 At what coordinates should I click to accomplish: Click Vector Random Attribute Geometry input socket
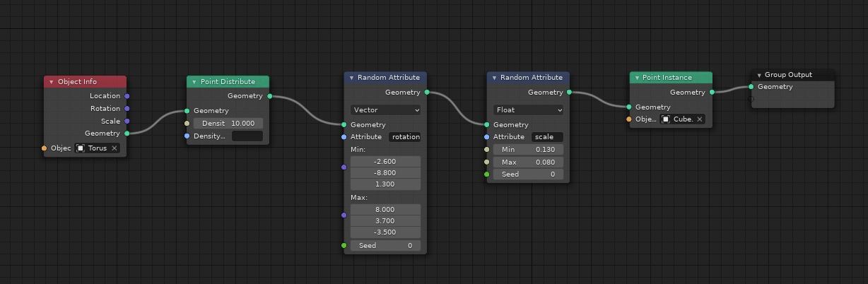coord(344,125)
